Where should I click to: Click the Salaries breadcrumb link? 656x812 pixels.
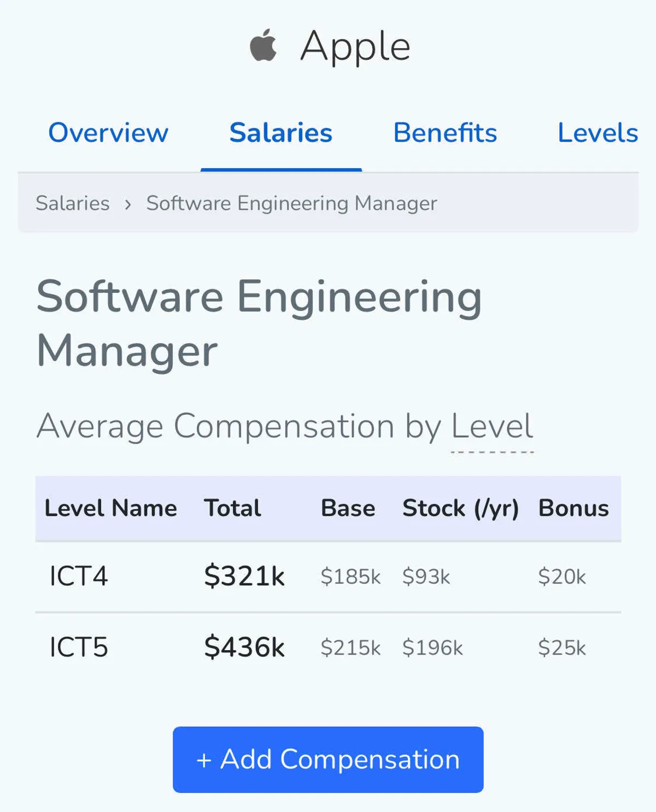[73, 203]
